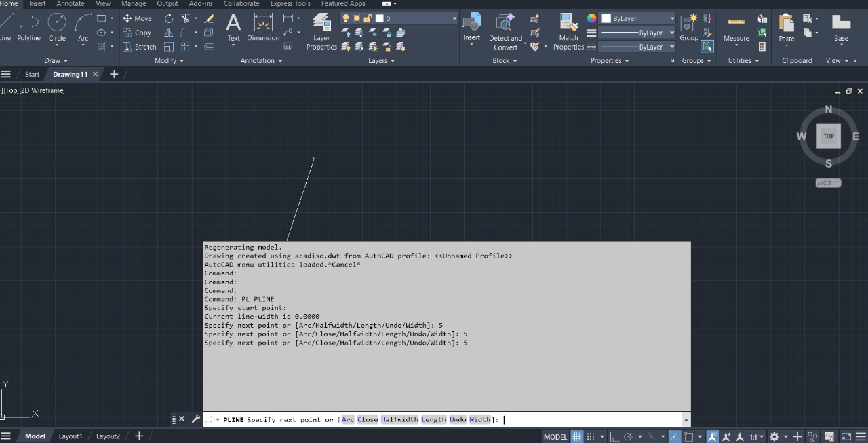
Task: Select the Circle drawing tool
Action: 57,26
